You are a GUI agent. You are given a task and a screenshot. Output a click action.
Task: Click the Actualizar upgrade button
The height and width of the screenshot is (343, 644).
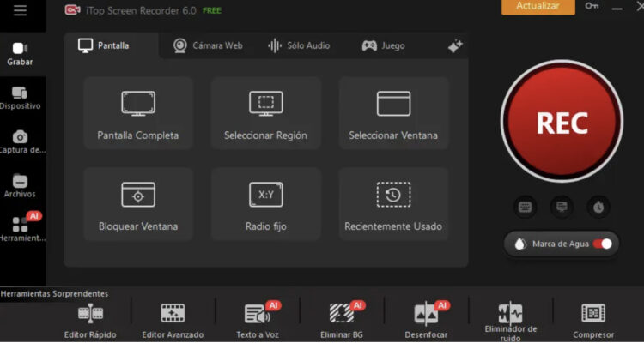coord(538,7)
